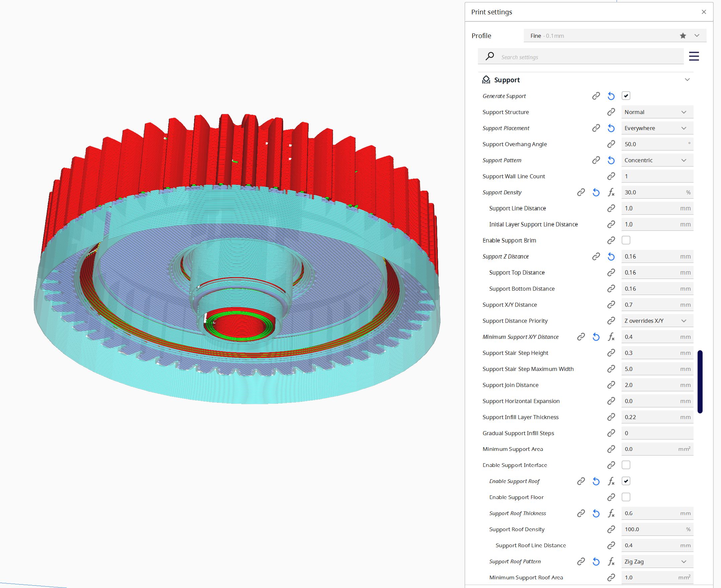Image resolution: width=721 pixels, height=588 pixels.
Task: Click the fx icon next to Enable Support Roof
Action: (612, 481)
